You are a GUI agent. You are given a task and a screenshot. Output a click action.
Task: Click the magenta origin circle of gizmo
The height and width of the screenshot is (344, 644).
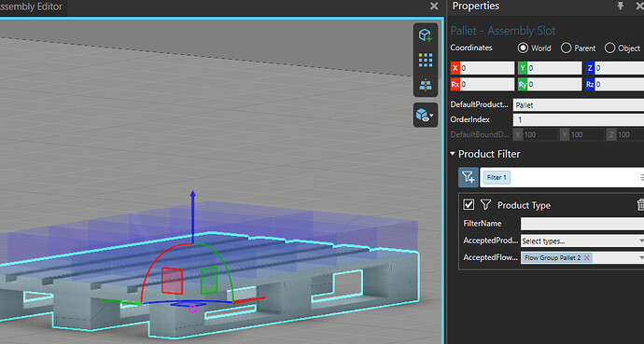click(192, 309)
